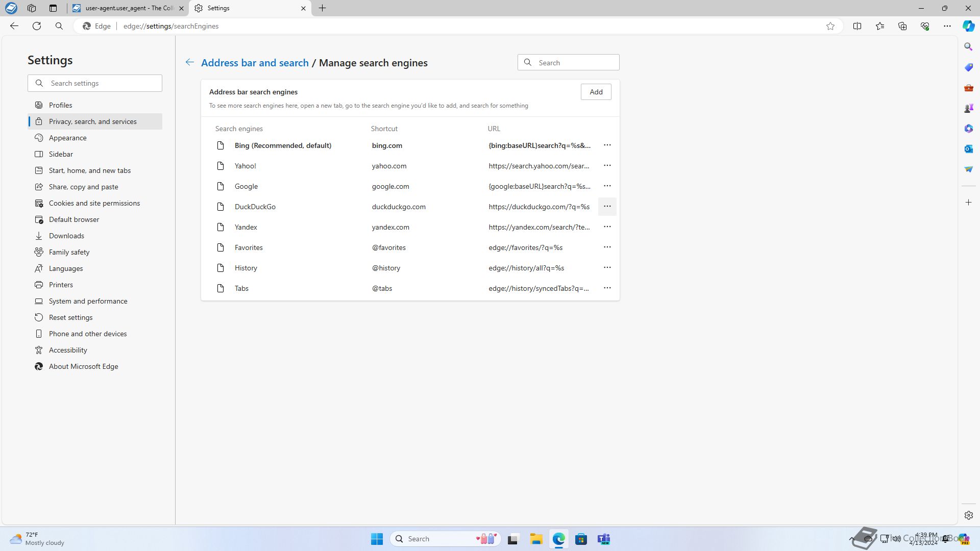Open the Favorites list icon
Viewport: 980px width, 551px height.
[880, 26]
